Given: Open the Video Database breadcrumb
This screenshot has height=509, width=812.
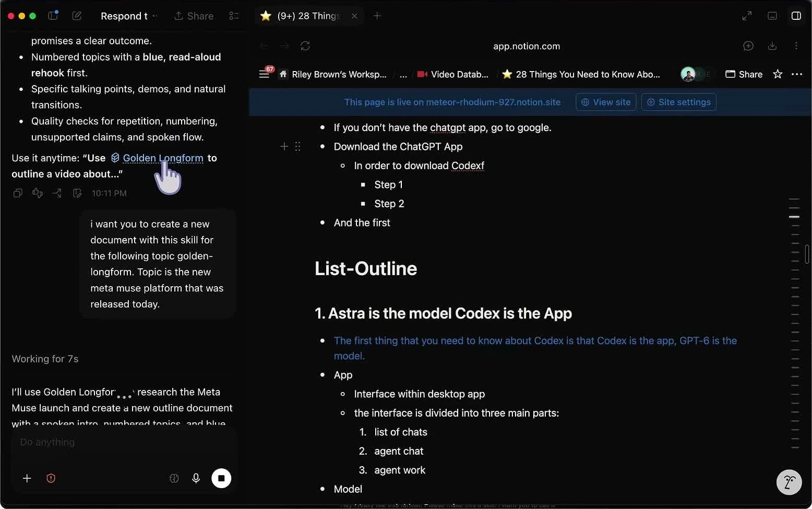Looking at the screenshot, I should pos(453,75).
